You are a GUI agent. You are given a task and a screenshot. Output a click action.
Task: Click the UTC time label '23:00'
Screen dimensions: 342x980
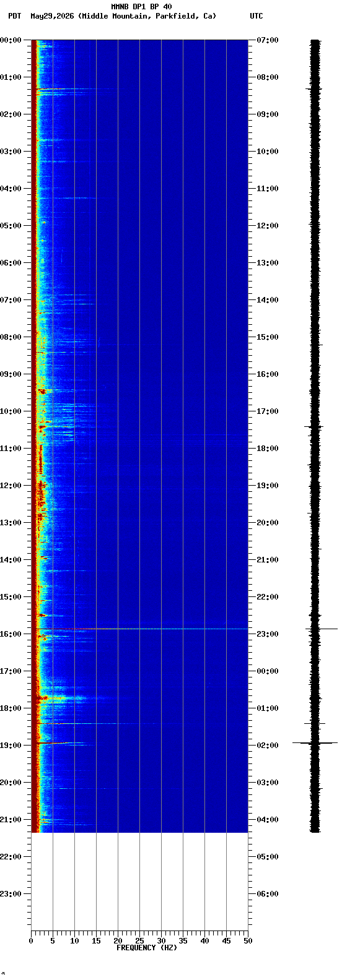pos(268,634)
